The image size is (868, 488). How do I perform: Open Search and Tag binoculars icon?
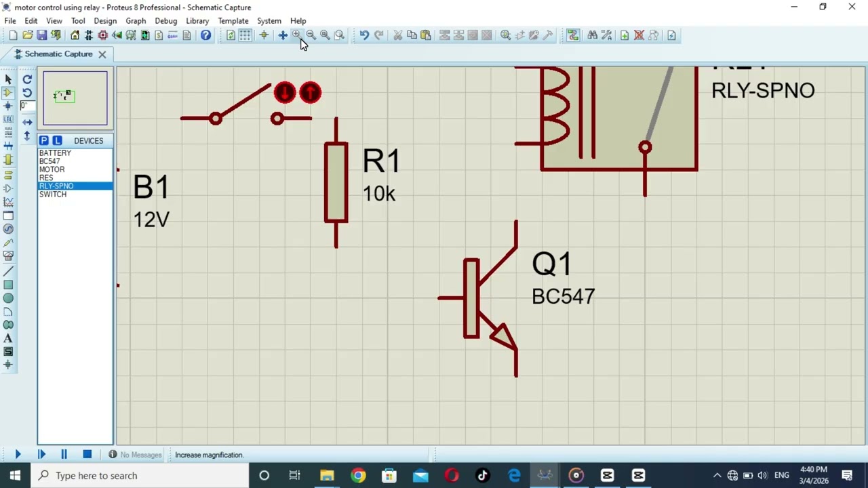592,35
